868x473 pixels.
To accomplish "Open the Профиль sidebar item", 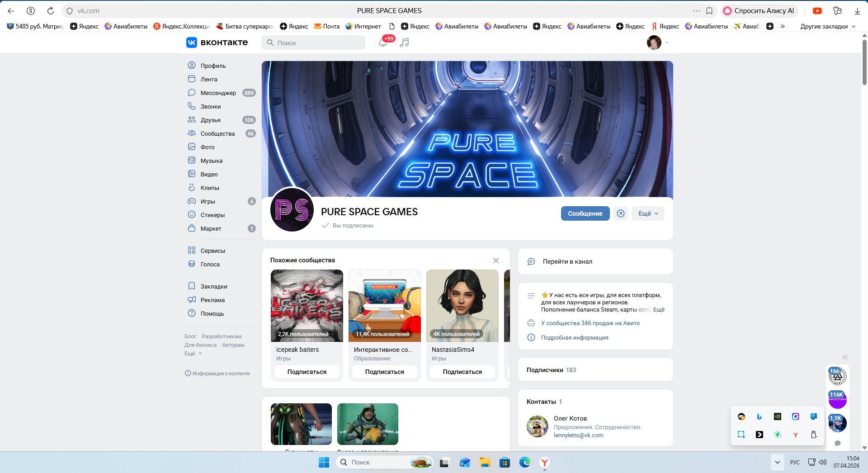I will click(213, 66).
